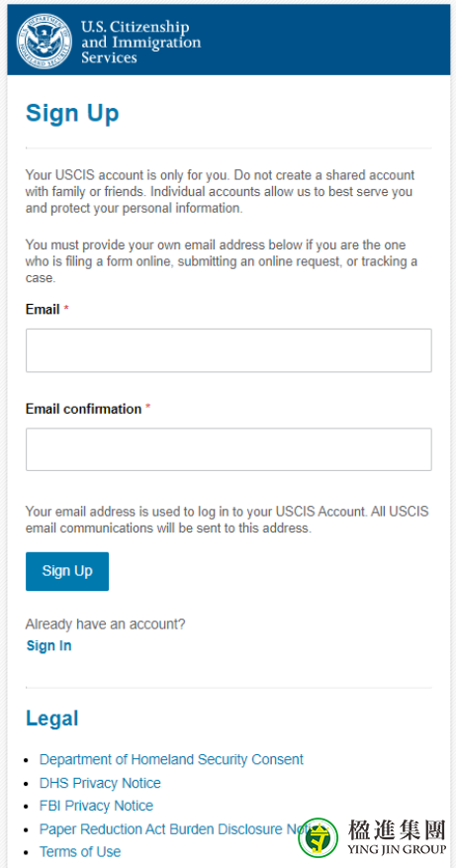Click the note about USCIS email communications

(227, 520)
